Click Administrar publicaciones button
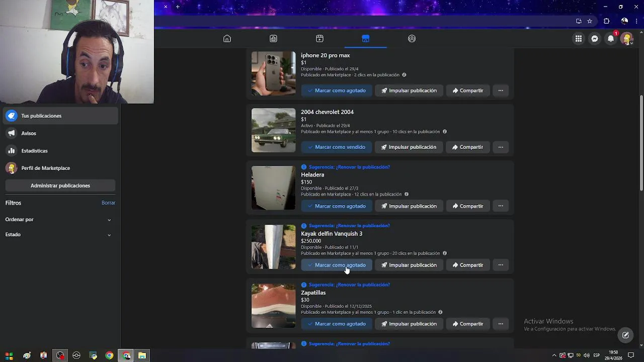This screenshot has height=362, width=644. pyautogui.click(x=60, y=186)
